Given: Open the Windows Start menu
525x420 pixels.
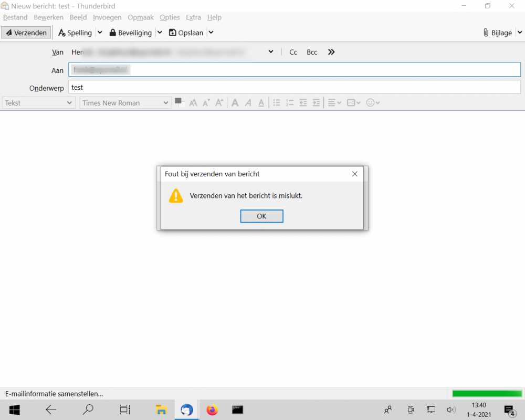Looking at the screenshot, I should click(14, 409).
